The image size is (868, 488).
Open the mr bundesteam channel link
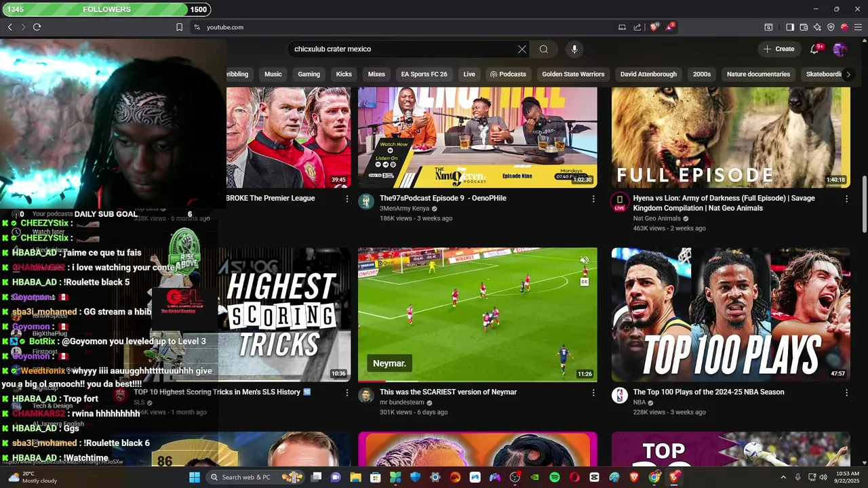[x=401, y=403]
